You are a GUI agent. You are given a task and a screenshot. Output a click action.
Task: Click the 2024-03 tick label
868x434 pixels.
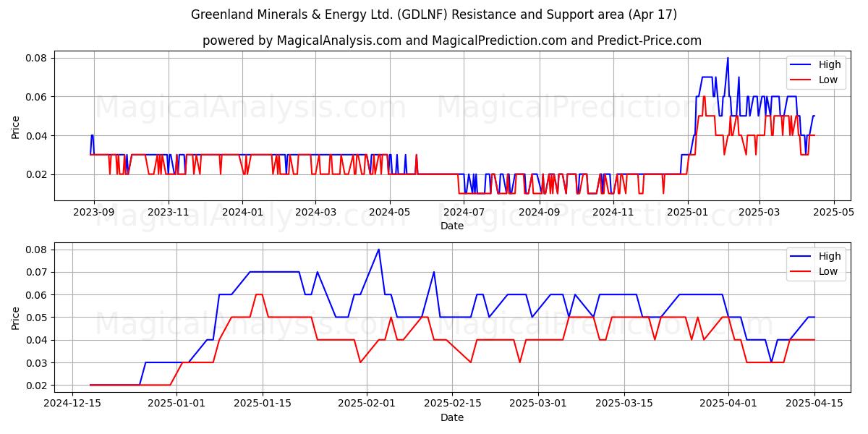(x=315, y=213)
